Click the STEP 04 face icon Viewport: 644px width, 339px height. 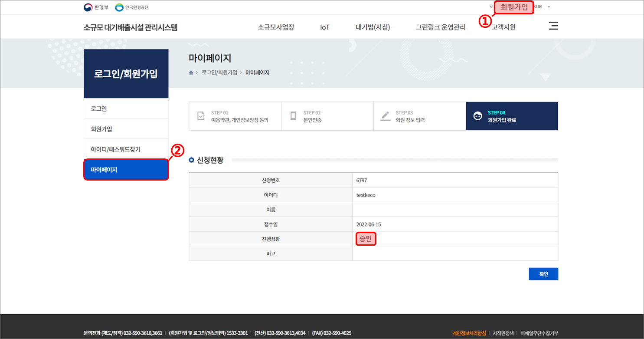pos(477,116)
